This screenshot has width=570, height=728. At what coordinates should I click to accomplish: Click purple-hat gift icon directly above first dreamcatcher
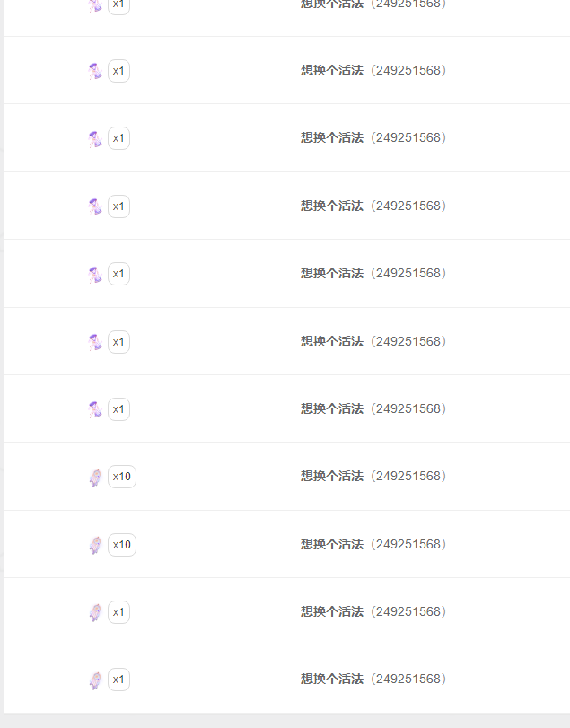[95, 409]
